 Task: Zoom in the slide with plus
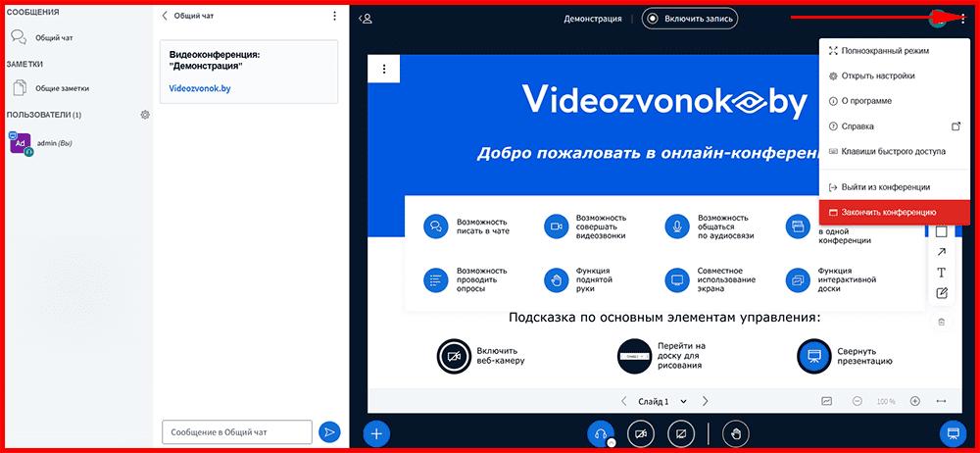(x=915, y=401)
